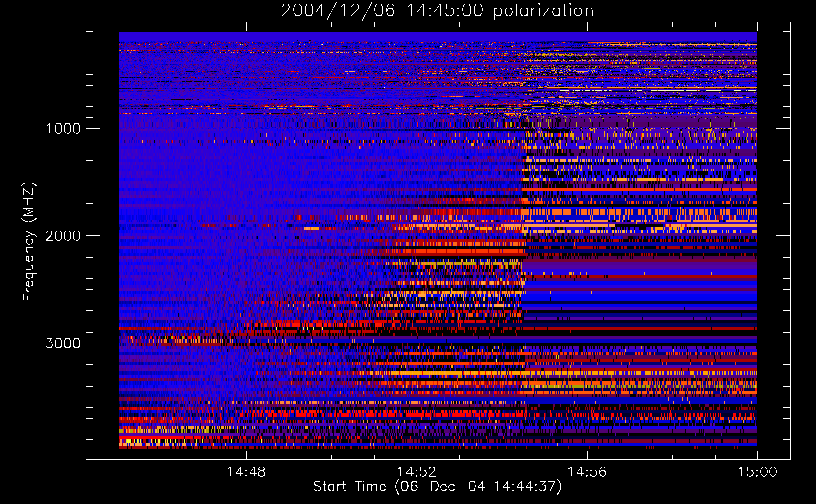Viewport: 816px width, 504px height.
Task: Click the 14:52 time tick label
Action: [417, 472]
